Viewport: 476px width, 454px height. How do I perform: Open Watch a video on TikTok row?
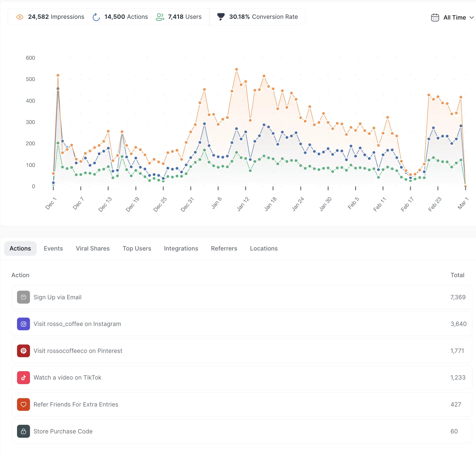tap(242, 378)
